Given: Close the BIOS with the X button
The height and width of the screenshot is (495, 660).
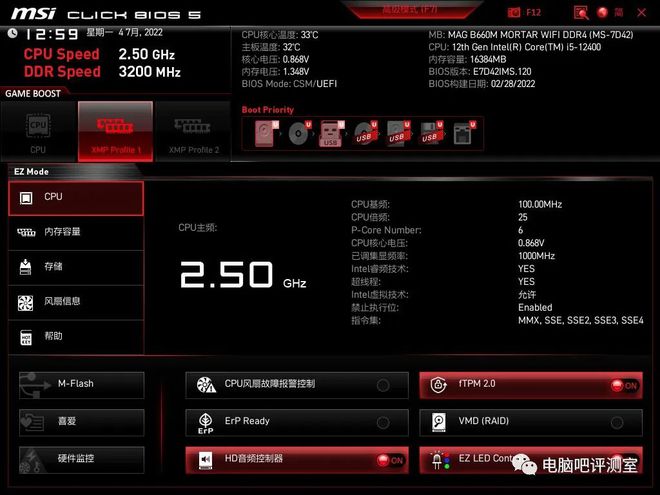Looking at the screenshot, I should pos(641,13).
